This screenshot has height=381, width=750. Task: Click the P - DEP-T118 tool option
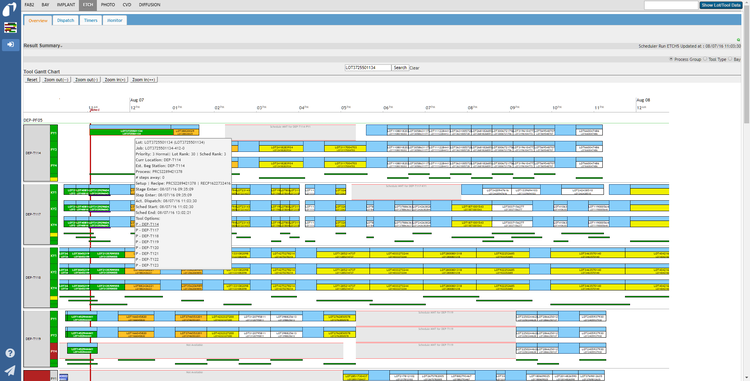coord(147,236)
